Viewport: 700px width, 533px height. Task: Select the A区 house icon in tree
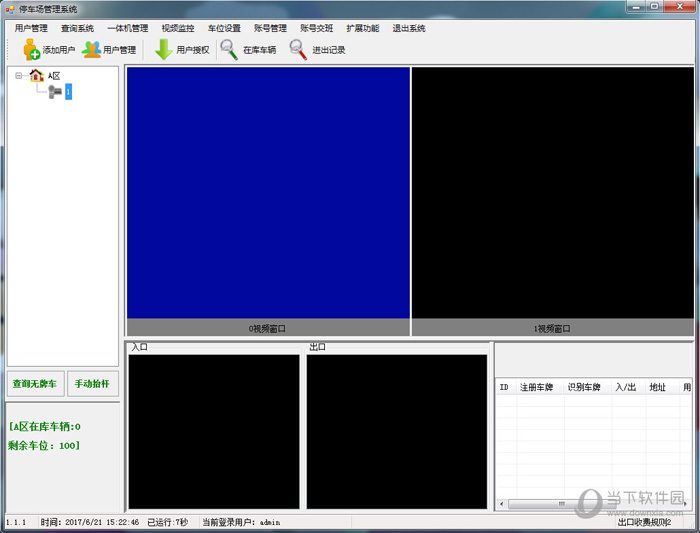tap(36, 75)
